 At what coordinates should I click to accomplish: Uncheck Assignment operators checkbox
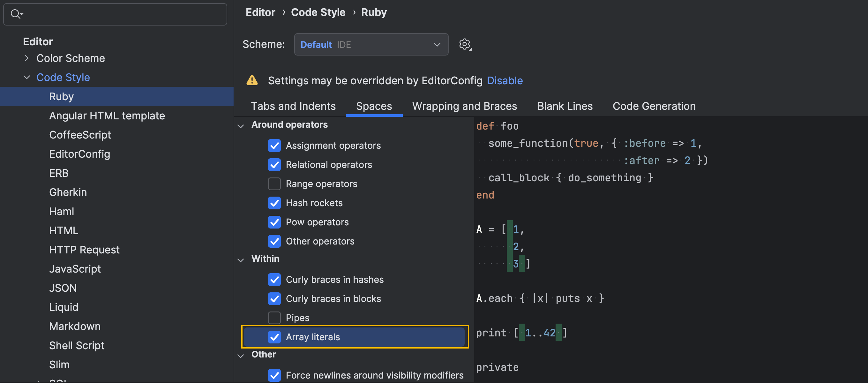pos(274,146)
